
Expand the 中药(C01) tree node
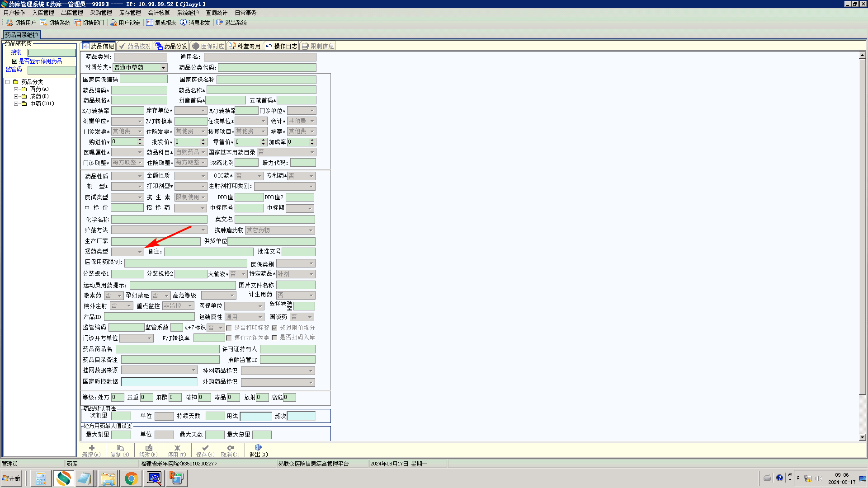[16, 103]
